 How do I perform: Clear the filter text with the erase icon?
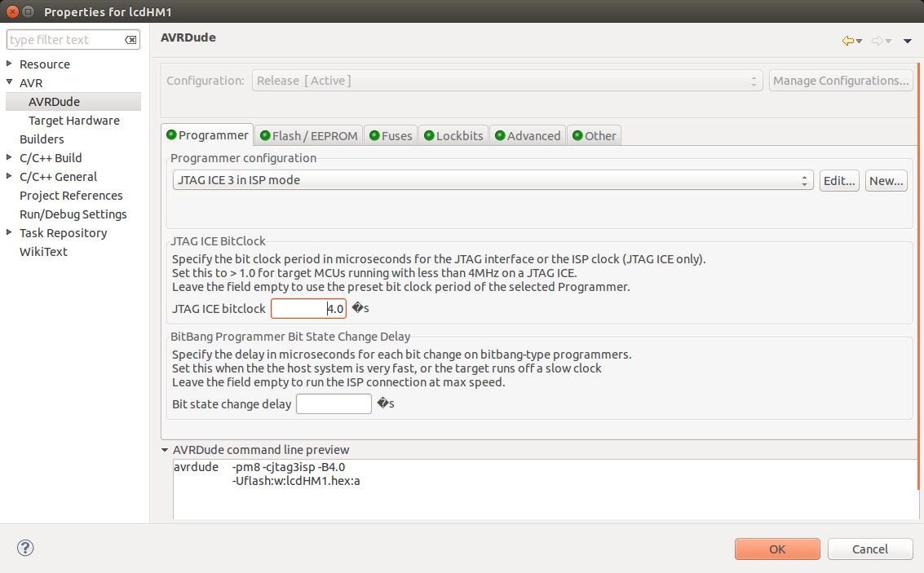[130, 40]
